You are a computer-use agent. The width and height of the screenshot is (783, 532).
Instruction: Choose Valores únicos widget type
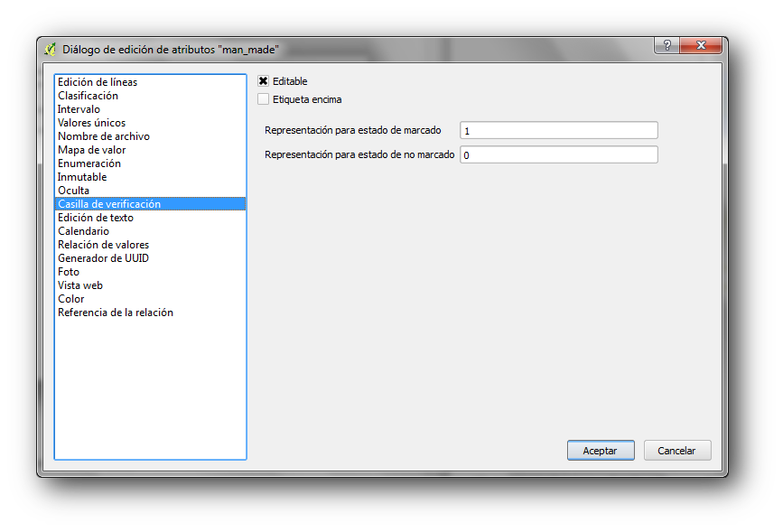pyautogui.click(x=150, y=122)
